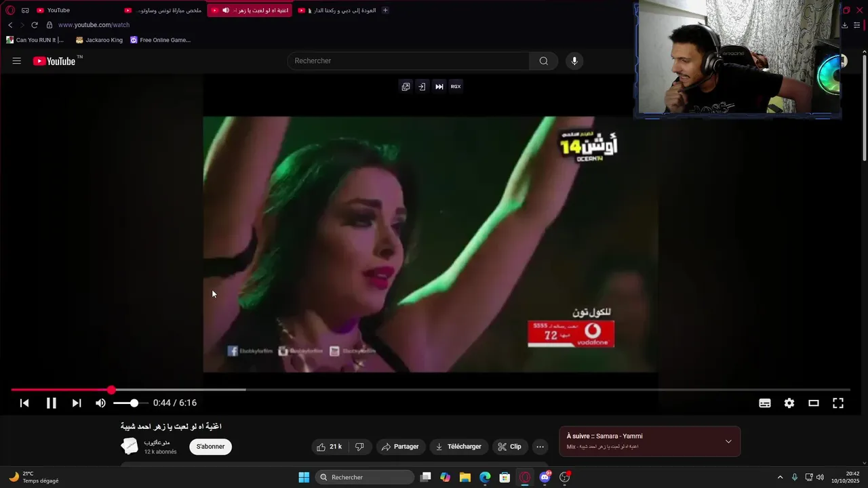Click the skip-forward video overlay icon
Screen dimensions: 868x488
tap(439, 87)
